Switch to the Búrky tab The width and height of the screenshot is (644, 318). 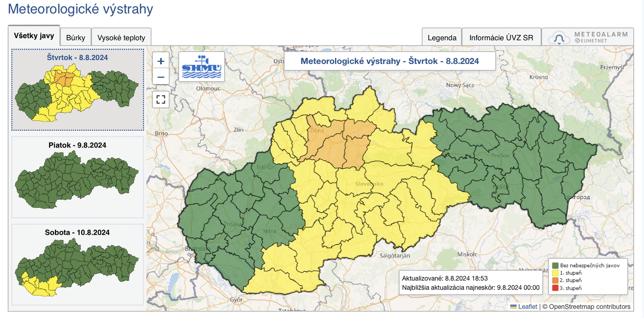click(x=76, y=38)
